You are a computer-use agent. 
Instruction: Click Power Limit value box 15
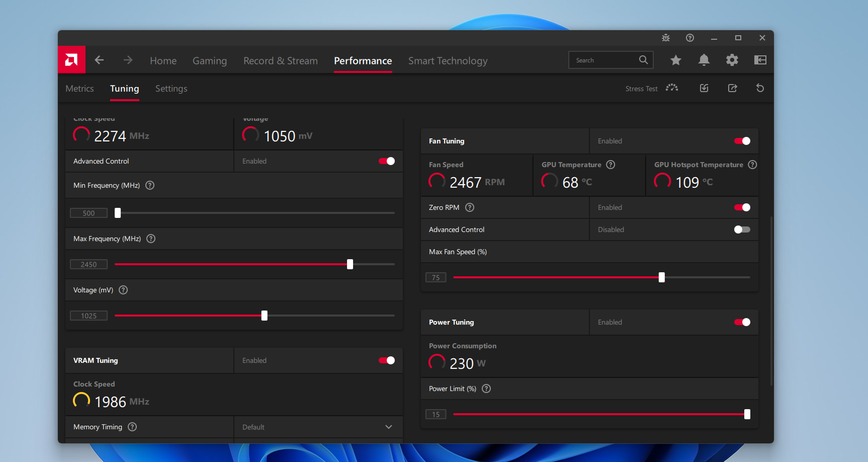click(436, 414)
